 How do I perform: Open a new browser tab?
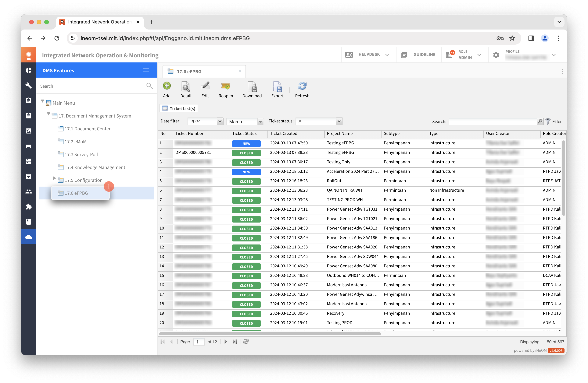tap(151, 22)
